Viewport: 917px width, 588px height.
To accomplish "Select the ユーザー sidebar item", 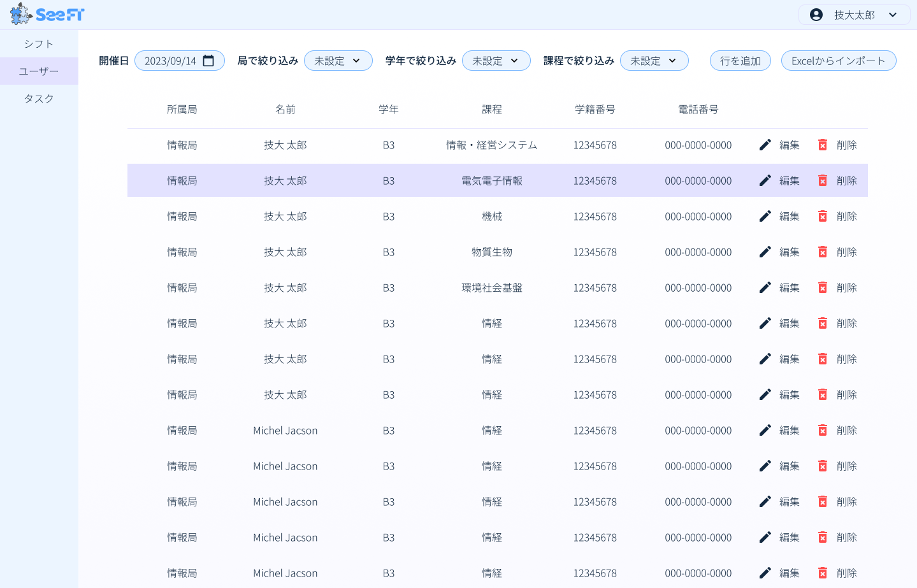I will point(39,71).
